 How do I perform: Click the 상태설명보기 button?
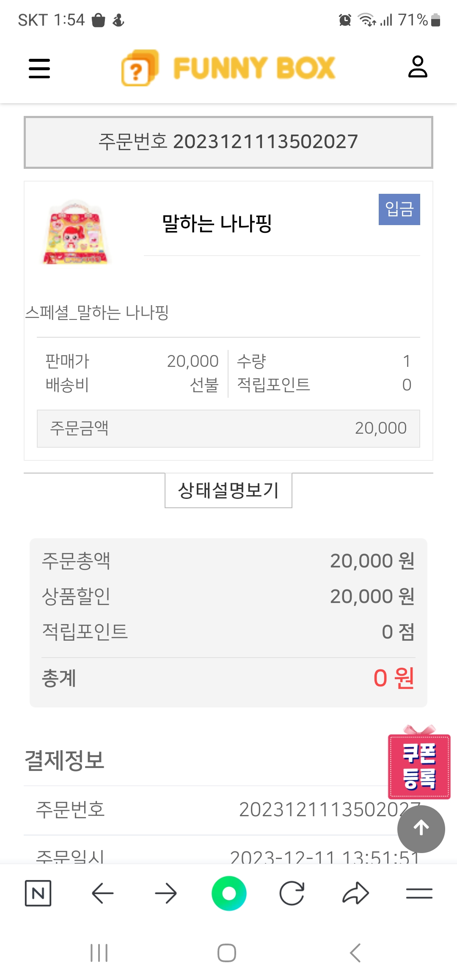click(228, 490)
